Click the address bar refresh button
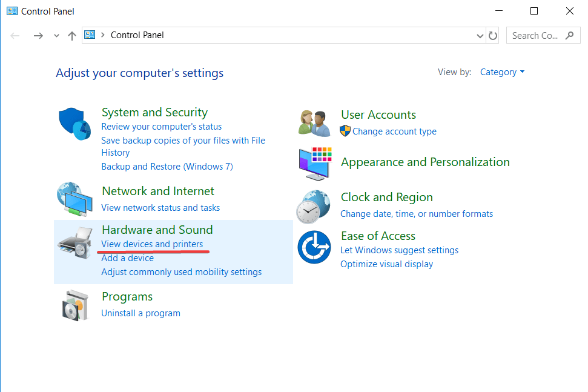 (493, 36)
